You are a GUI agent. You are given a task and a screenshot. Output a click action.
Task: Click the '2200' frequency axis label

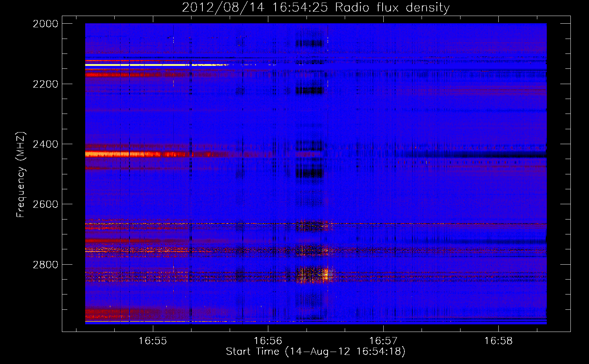click(x=46, y=84)
